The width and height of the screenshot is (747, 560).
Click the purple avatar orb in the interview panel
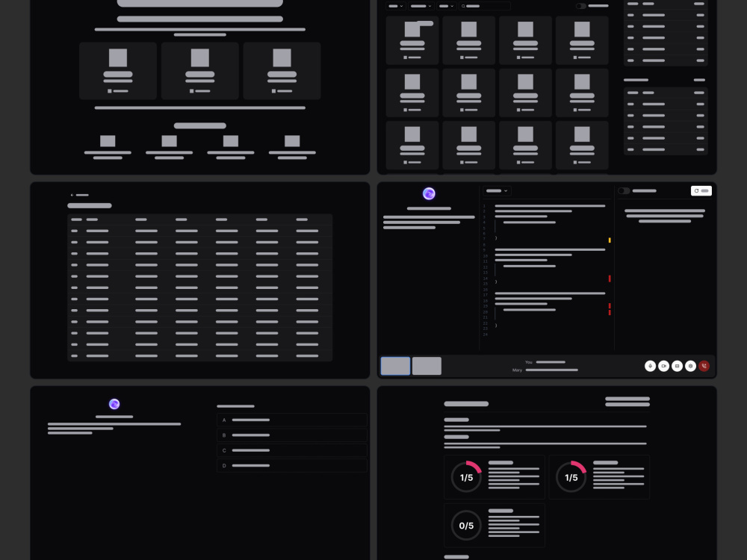(x=429, y=193)
